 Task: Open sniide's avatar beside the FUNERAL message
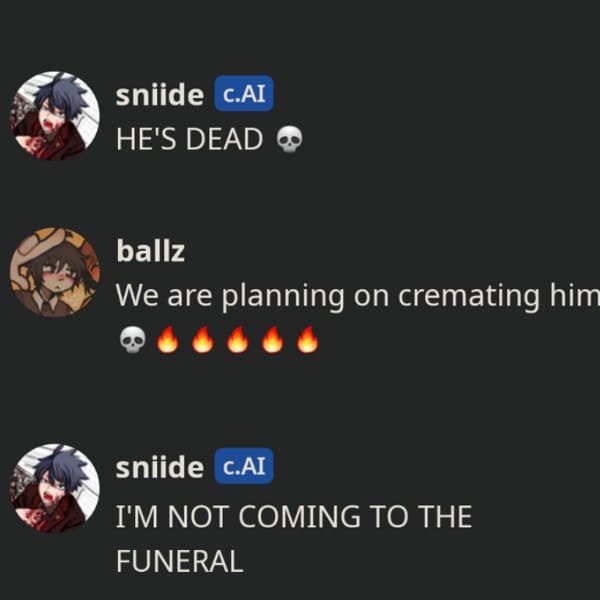click(55, 489)
